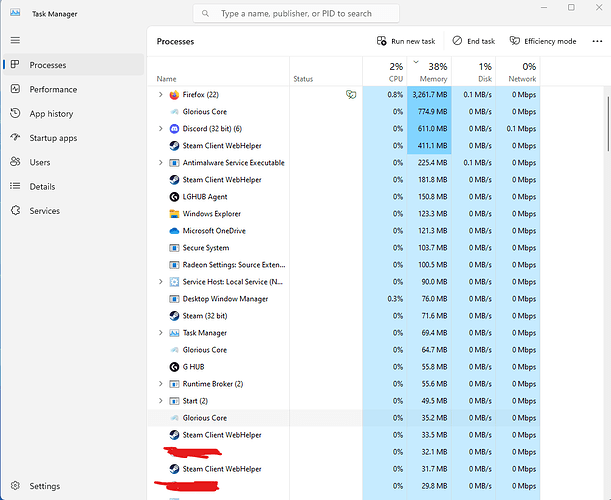
Task: Click the Radeon Settings process icon
Action: [x=174, y=265]
